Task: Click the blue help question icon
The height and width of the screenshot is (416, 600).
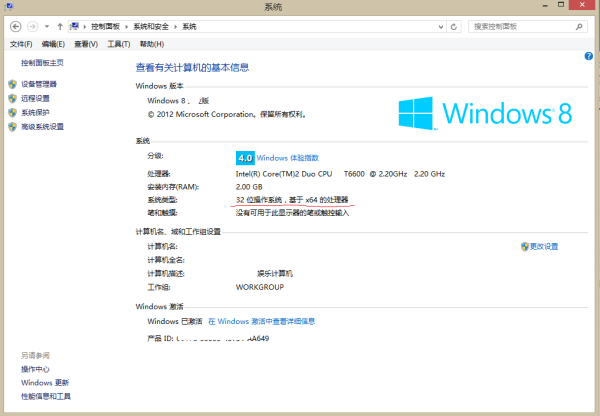Action: tap(589, 56)
